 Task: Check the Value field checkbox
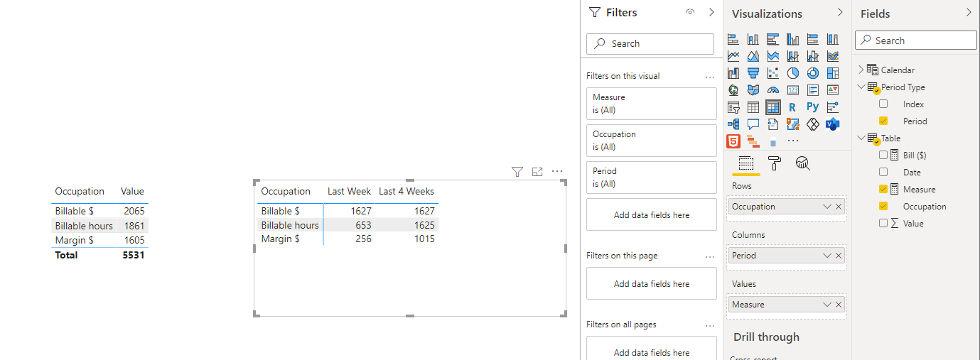(x=883, y=223)
